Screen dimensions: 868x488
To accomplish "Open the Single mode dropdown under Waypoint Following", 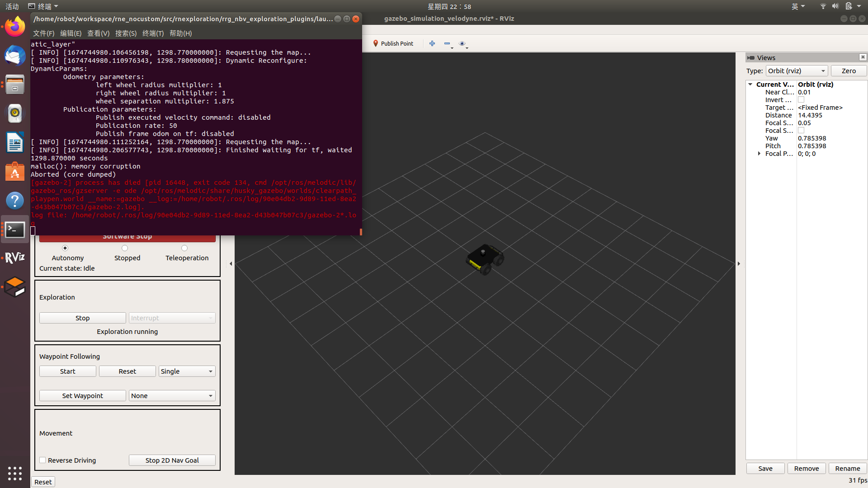I will click(x=186, y=371).
